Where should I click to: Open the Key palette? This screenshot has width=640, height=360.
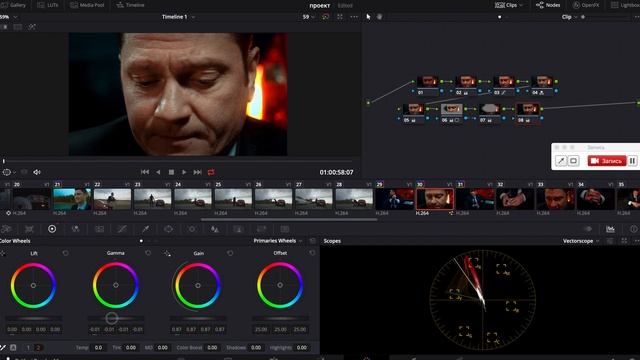click(x=238, y=229)
